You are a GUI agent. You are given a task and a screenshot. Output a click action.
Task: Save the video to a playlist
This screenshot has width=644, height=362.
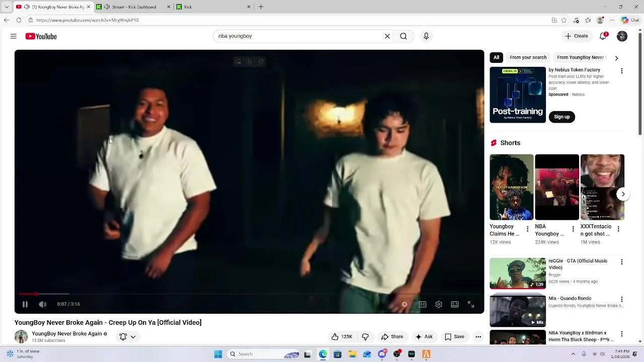point(454,337)
